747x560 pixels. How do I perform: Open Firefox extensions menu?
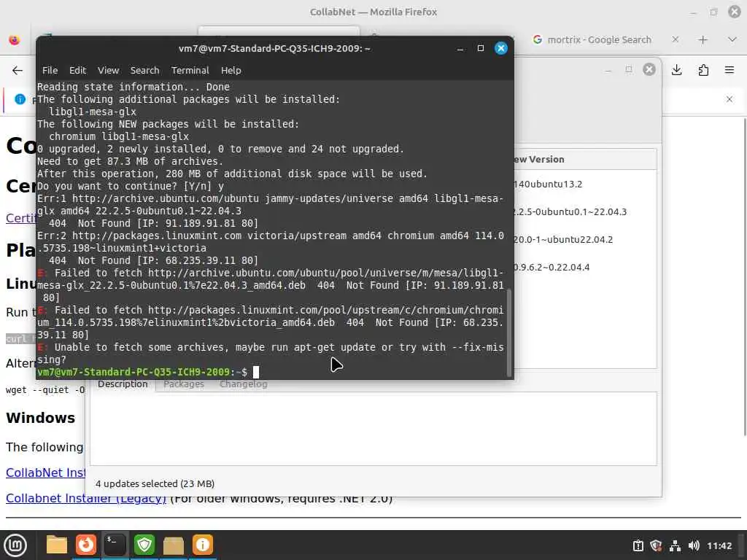point(703,71)
